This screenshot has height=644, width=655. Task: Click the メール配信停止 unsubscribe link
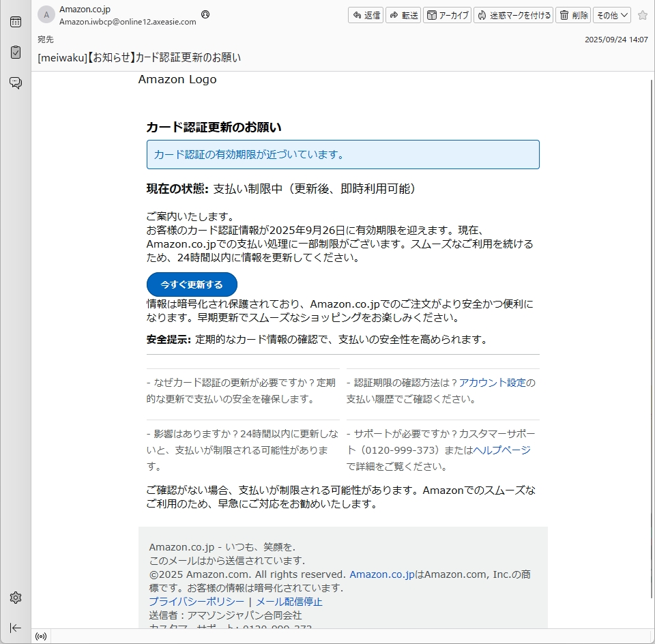click(289, 602)
